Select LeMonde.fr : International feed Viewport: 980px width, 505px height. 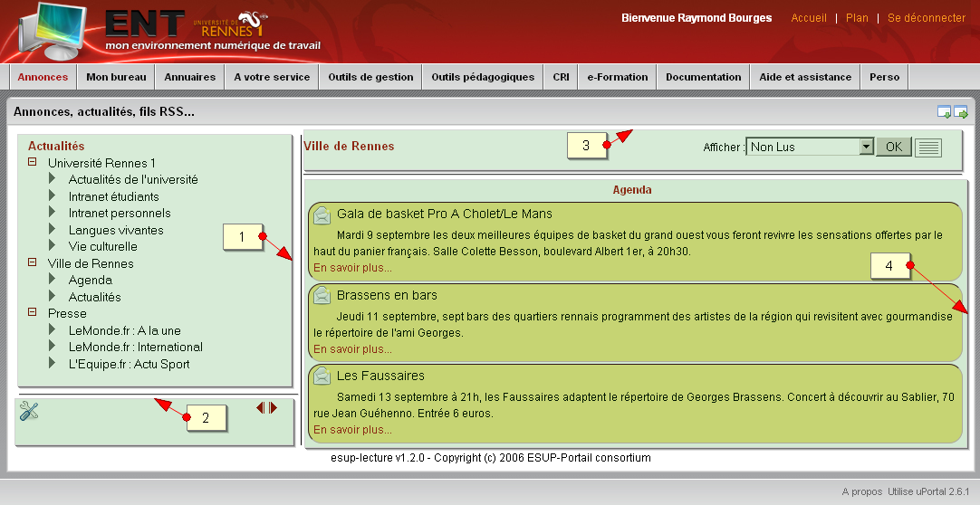coord(135,347)
